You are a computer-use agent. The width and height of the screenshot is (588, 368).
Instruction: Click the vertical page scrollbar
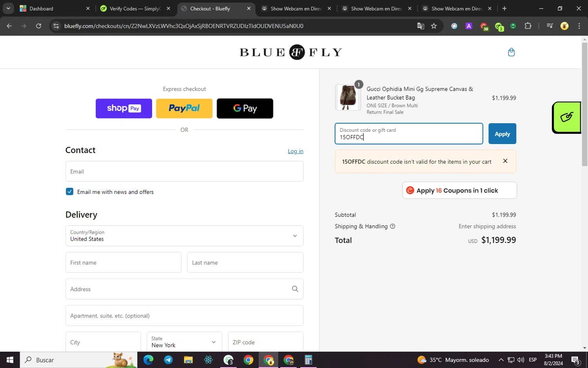584,104
